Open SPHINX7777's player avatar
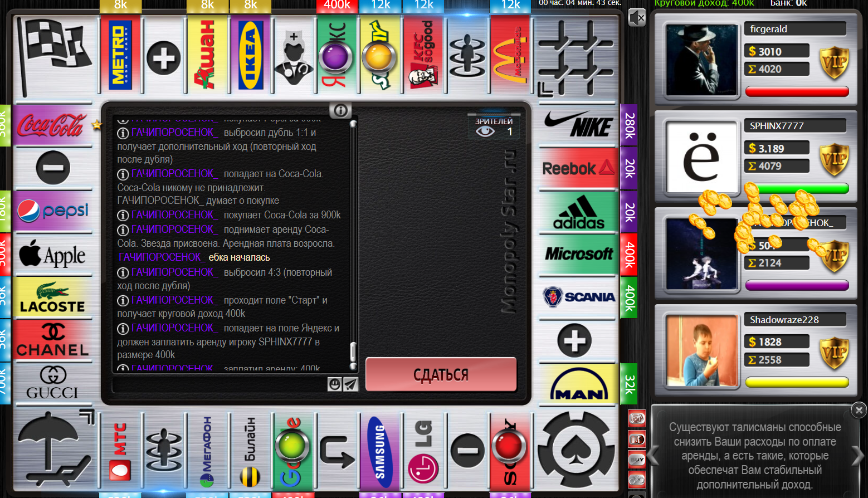 tap(701, 157)
